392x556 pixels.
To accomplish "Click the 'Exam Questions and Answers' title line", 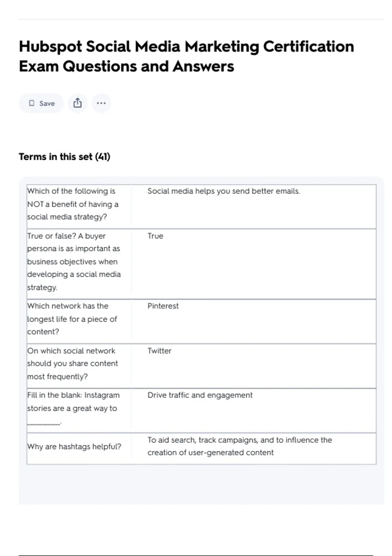I will point(126,66).
